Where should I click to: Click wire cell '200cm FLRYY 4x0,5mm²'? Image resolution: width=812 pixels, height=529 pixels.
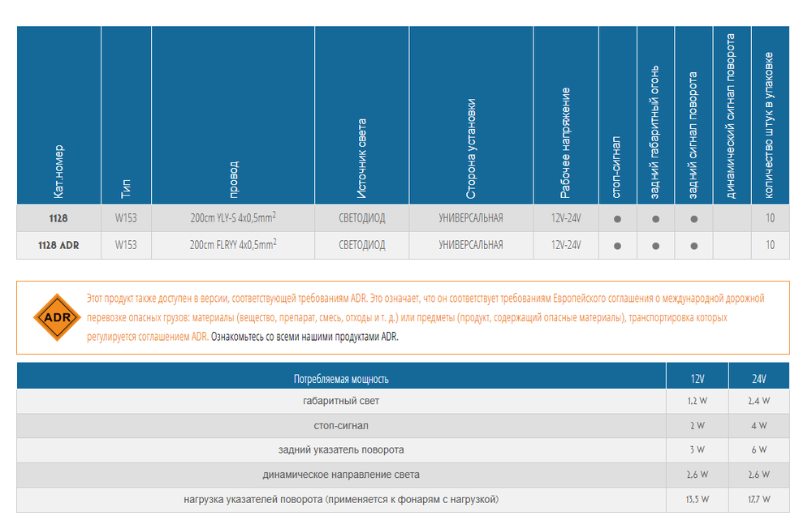tap(233, 244)
